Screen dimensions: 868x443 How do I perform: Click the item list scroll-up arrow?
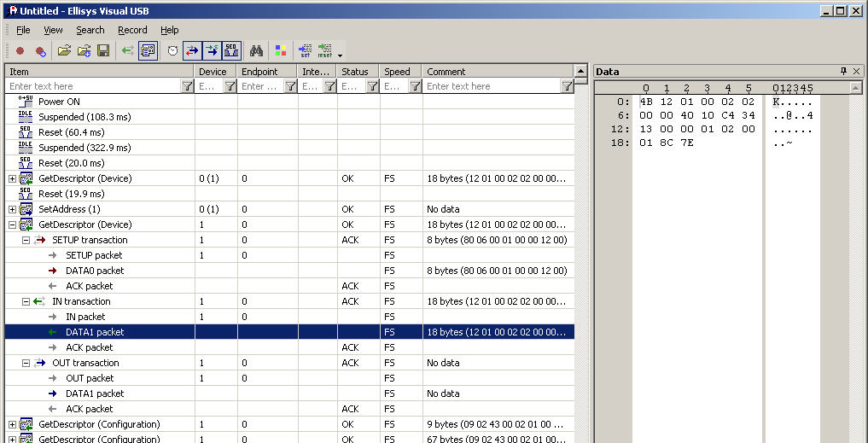[x=580, y=71]
